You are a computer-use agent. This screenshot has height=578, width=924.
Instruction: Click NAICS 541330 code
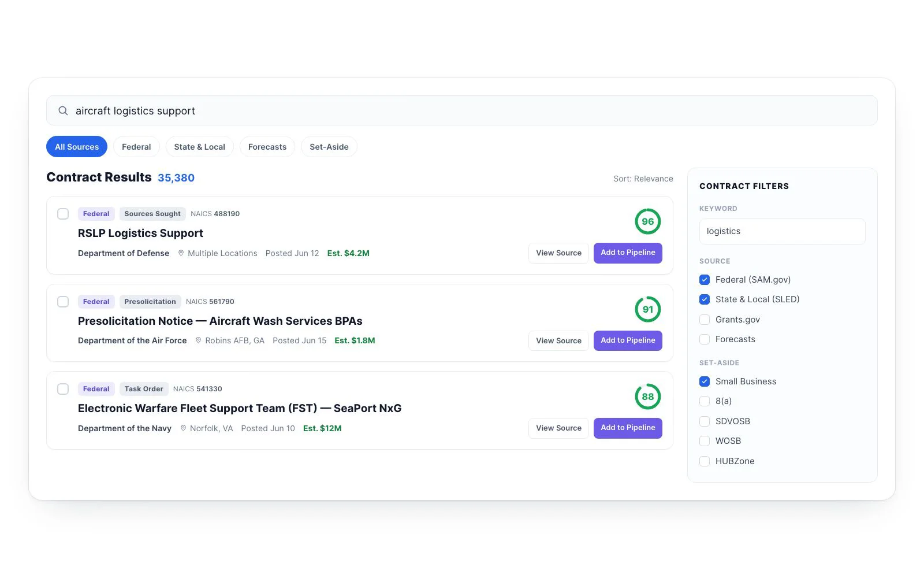pos(198,389)
